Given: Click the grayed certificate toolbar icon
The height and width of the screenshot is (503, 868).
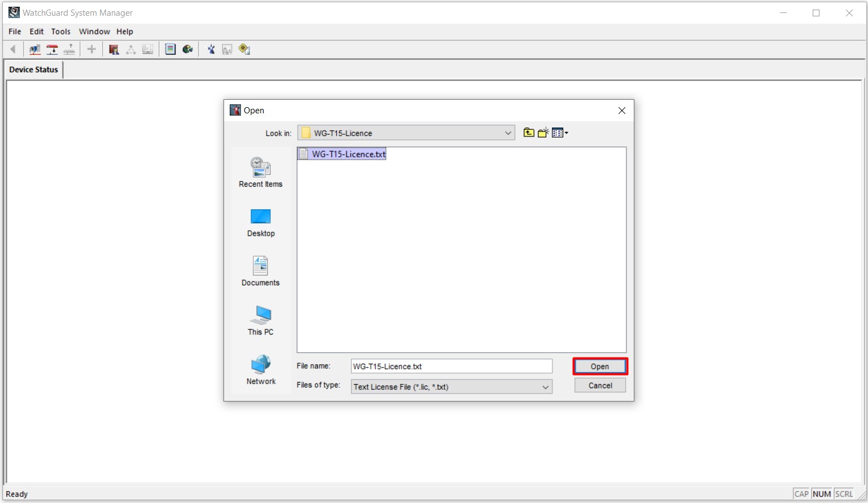Looking at the screenshot, I should [227, 49].
